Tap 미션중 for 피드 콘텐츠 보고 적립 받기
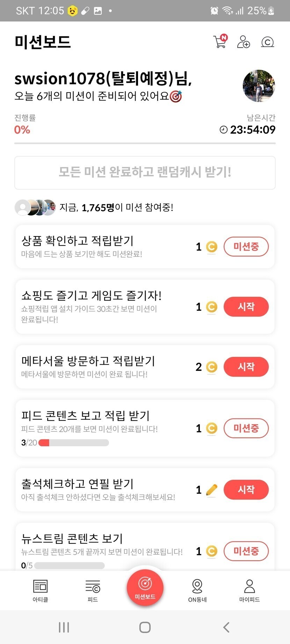Image resolution: width=290 pixels, height=644 pixels. click(x=246, y=428)
